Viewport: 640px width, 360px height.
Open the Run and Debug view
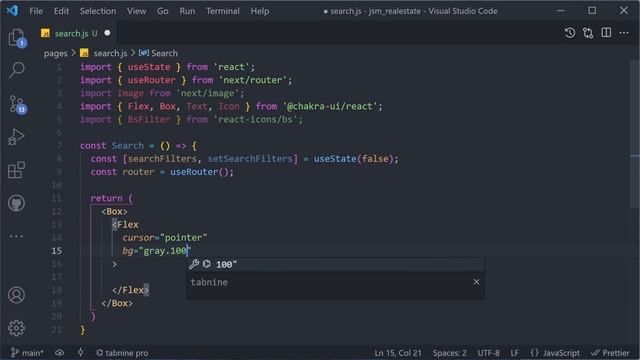click(x=16, y=137)
